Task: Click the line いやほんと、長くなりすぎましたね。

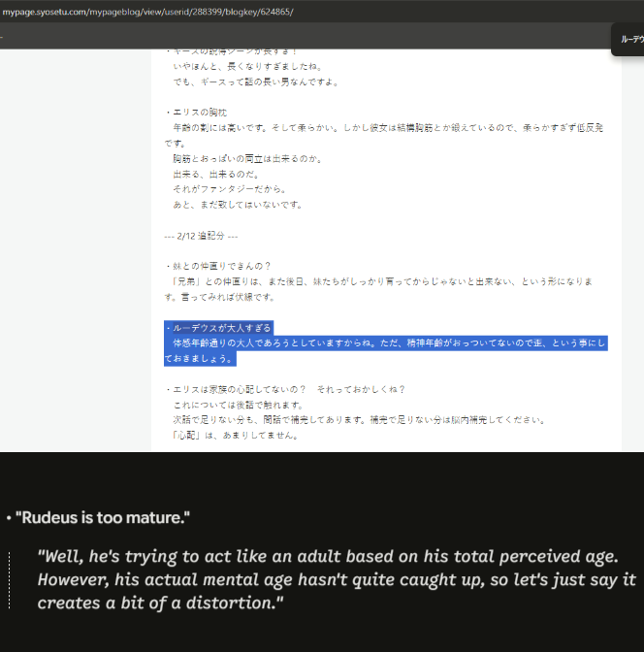Action: (x=247, y=67)
